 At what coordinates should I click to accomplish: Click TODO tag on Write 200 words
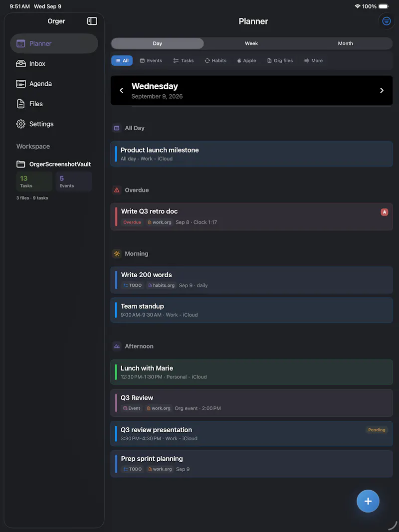tap(132, 285)
